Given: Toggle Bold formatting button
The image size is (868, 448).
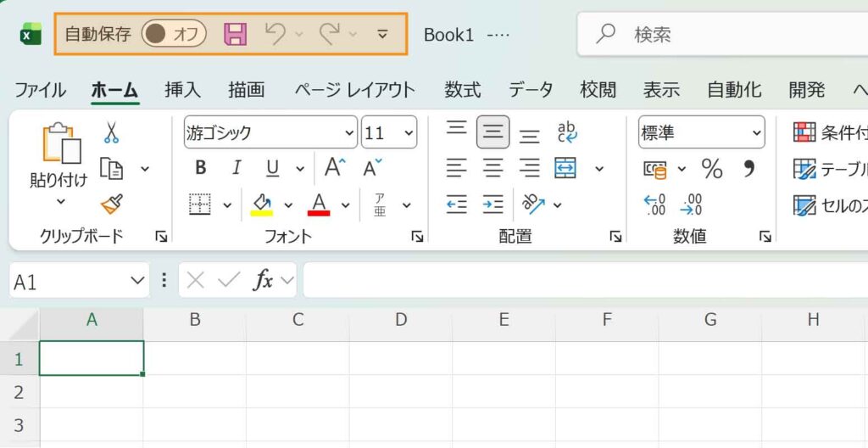Looking at the screenshot, I should [x=200, y=168].
